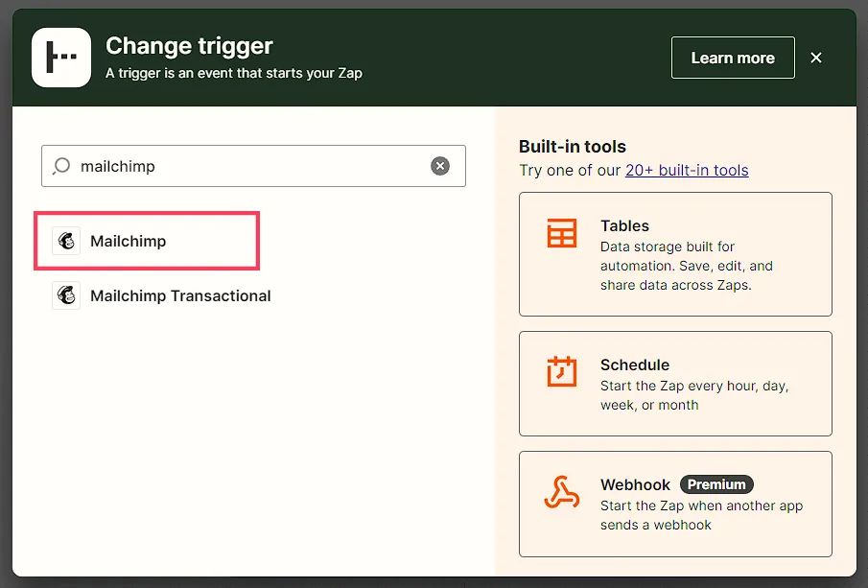
Task: Focus the app search field
Action: click(x=253, y=166)
